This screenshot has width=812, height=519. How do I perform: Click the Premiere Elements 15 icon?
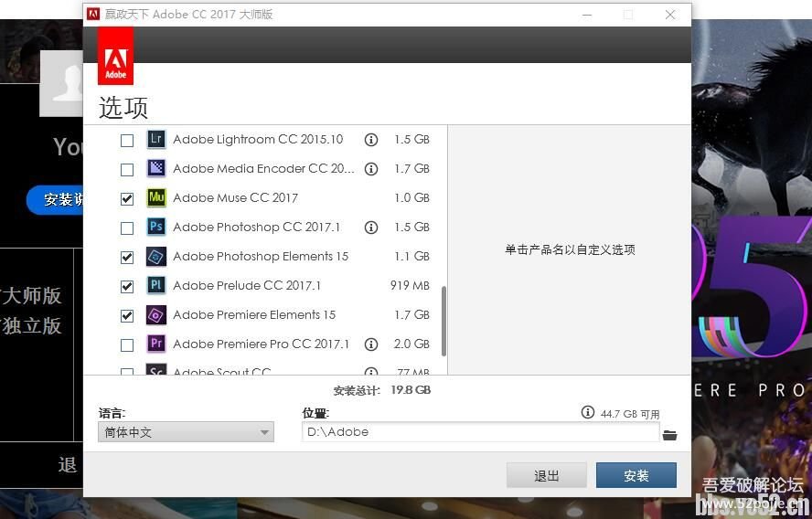click(155, 314)
